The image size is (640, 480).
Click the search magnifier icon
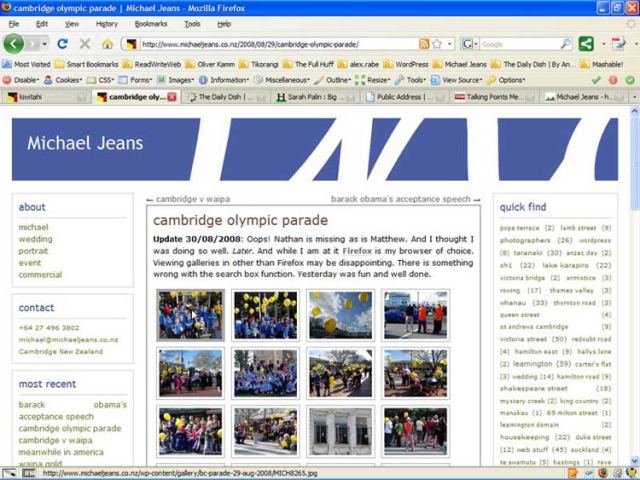click(566, 44)
